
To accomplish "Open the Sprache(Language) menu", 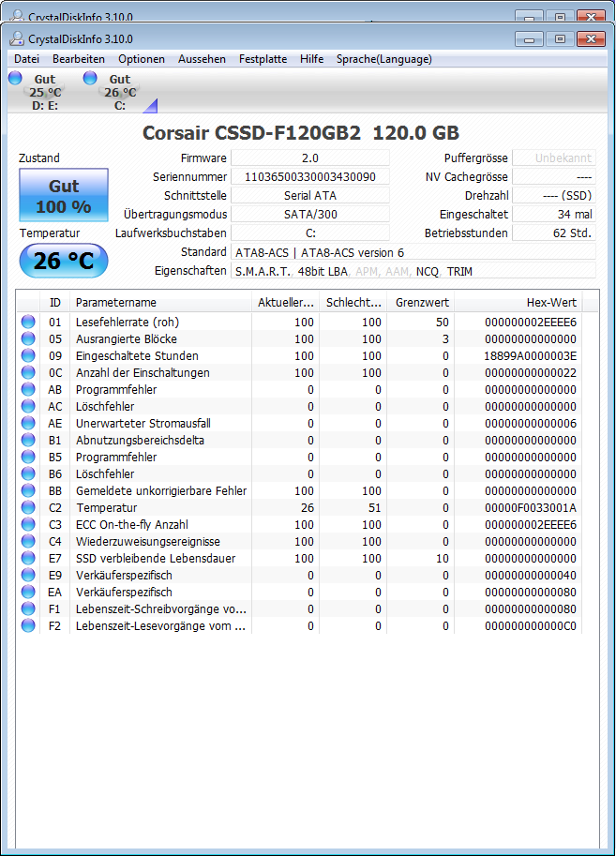I will coord(383,59).
